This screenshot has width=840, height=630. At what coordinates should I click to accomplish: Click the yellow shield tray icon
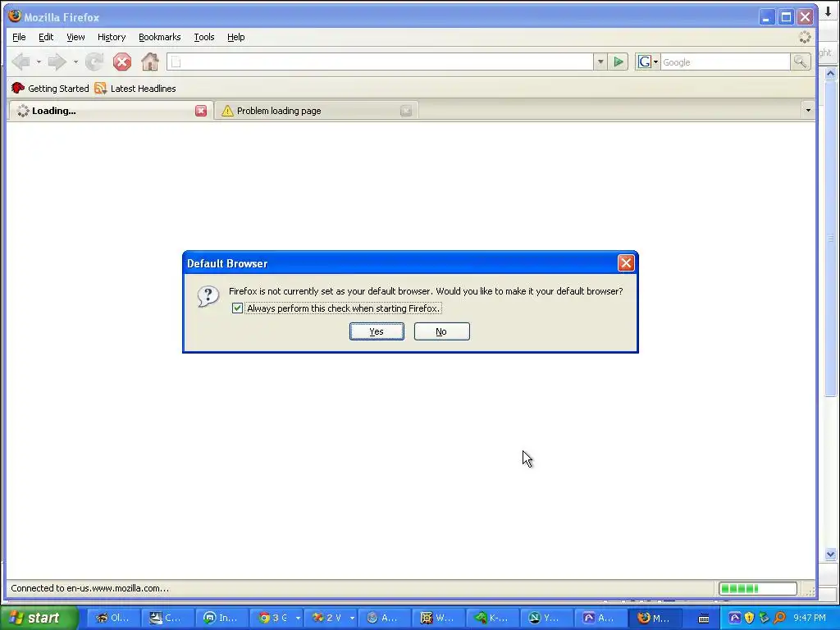(x=750, y=619)
